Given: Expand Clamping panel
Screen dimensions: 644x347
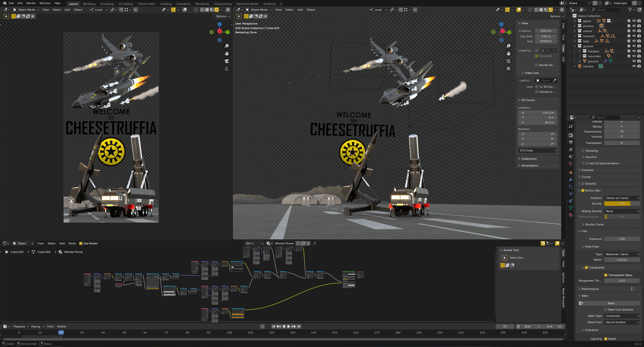Looking at the screenshot, I should click(591, 151).
